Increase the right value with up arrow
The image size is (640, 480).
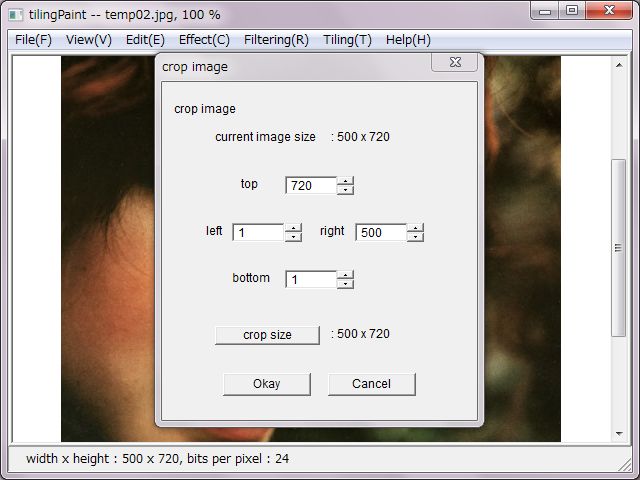pyautogui.click(x=415, y=228)
